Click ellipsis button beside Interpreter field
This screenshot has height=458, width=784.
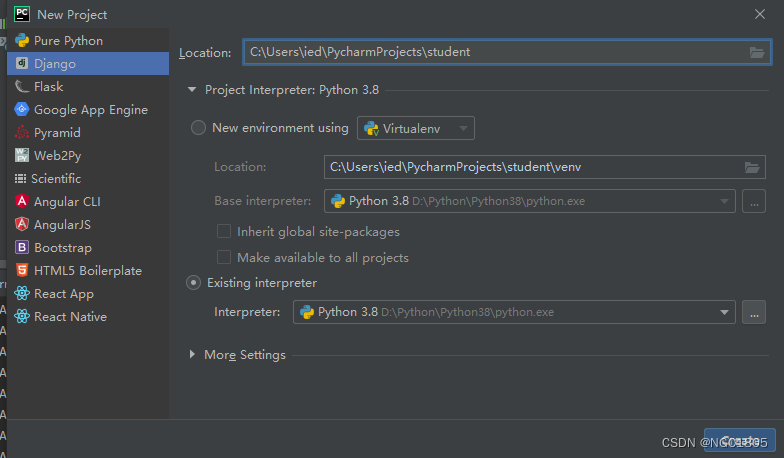click(754, 312)
